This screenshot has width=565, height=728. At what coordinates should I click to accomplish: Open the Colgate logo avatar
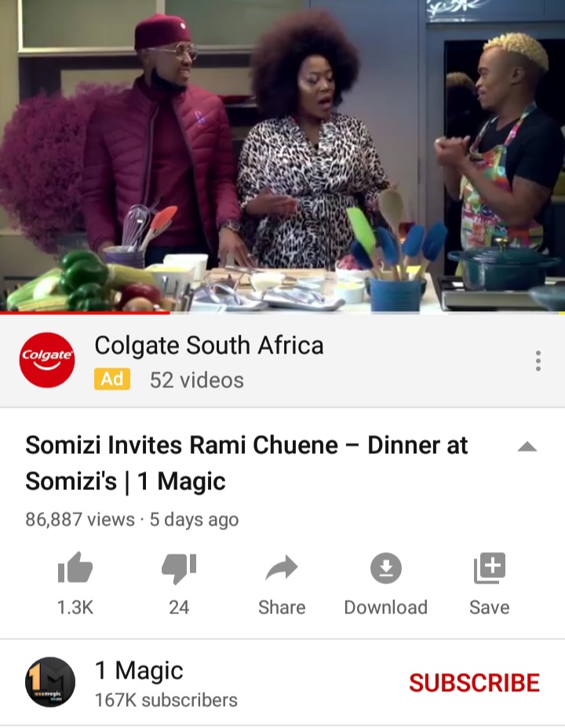(47, 360)
